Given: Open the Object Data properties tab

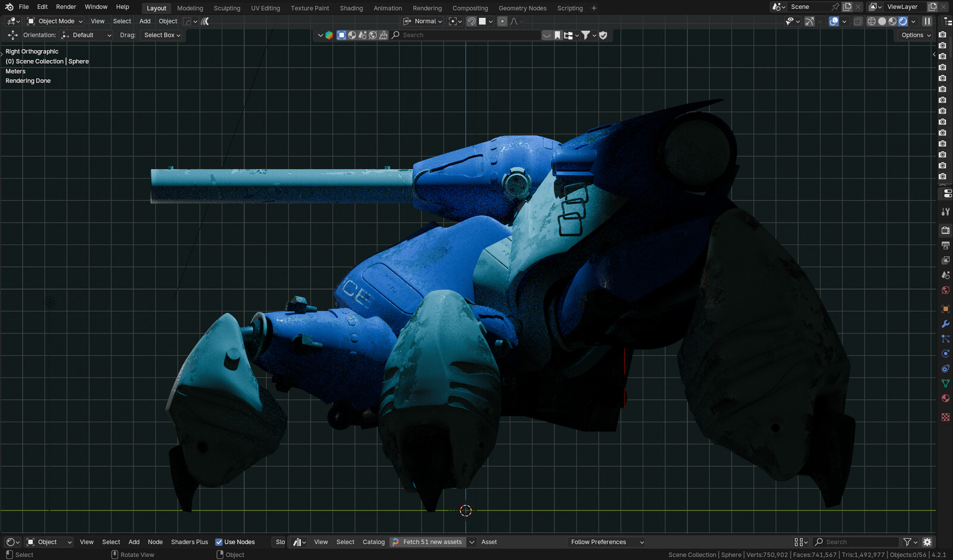Looking at the screenshot, I should [945, 383].
